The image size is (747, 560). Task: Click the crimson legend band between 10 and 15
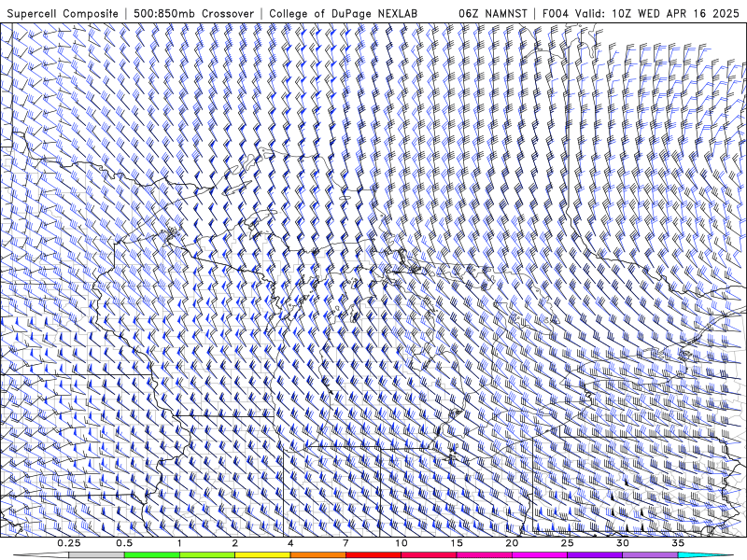[x=429, y=555]
